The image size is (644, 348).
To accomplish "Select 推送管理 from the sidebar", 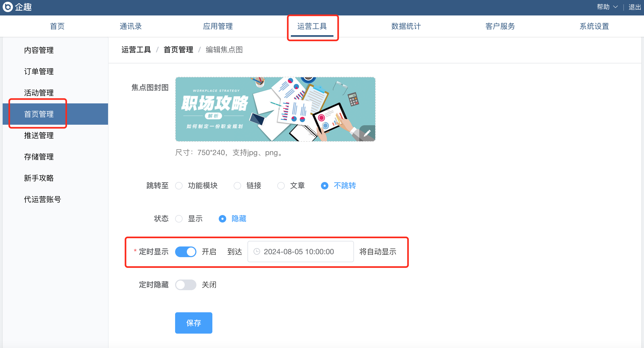I will pyautogui.click(x=39, y=135).
